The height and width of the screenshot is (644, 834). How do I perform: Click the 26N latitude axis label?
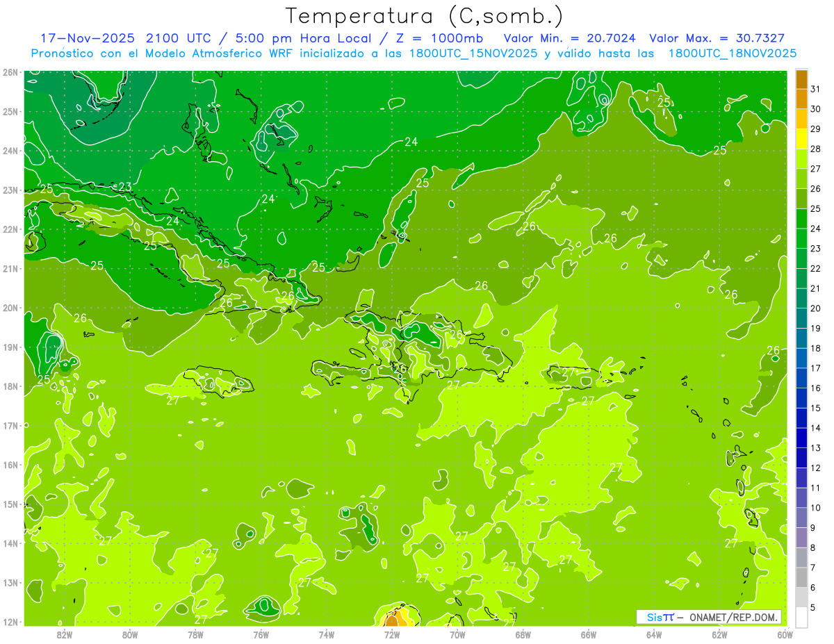pyautogui.click(x=10, y=72)
